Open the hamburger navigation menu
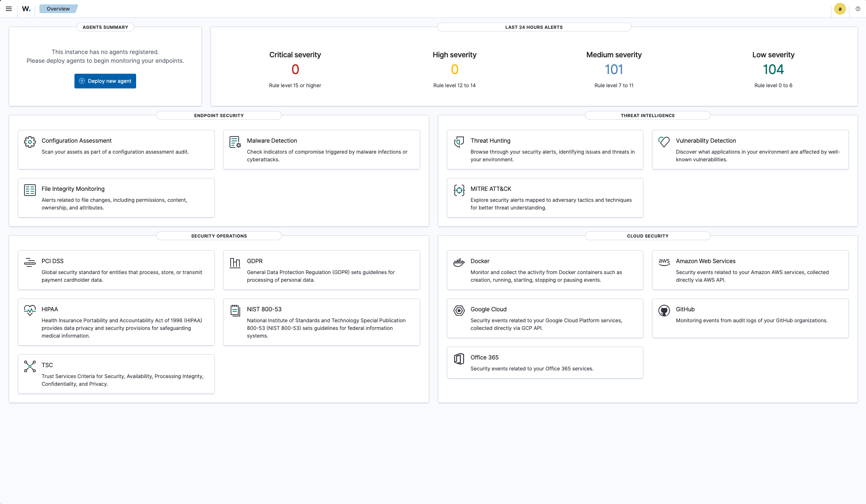 [x=9, y=9]
